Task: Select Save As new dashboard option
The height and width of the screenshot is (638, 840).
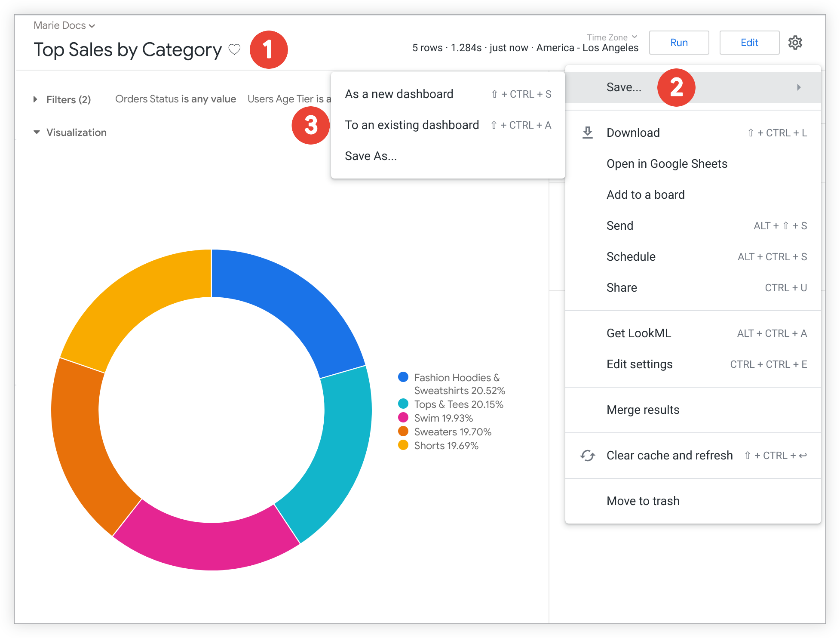Action: tap(398, 94)
